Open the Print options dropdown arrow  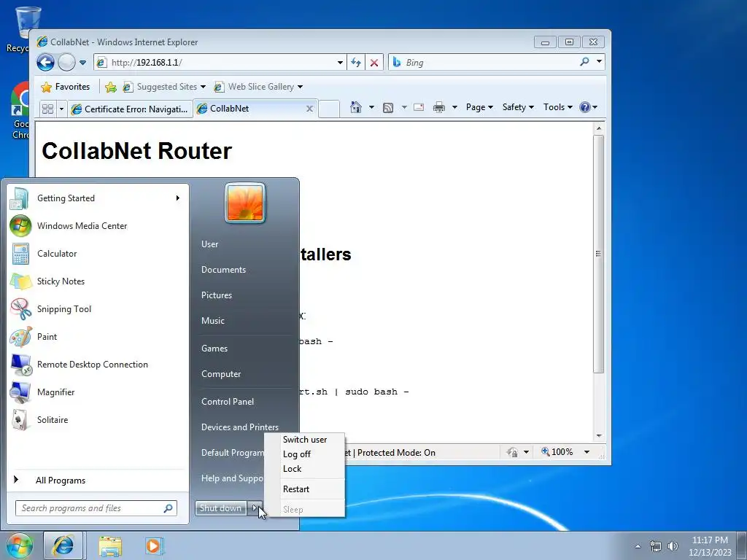point(454,108)
